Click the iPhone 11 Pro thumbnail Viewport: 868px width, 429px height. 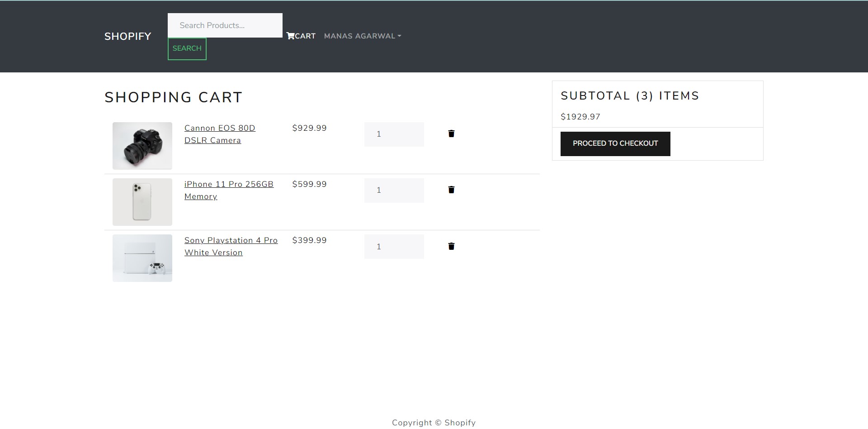click(142, 201)
